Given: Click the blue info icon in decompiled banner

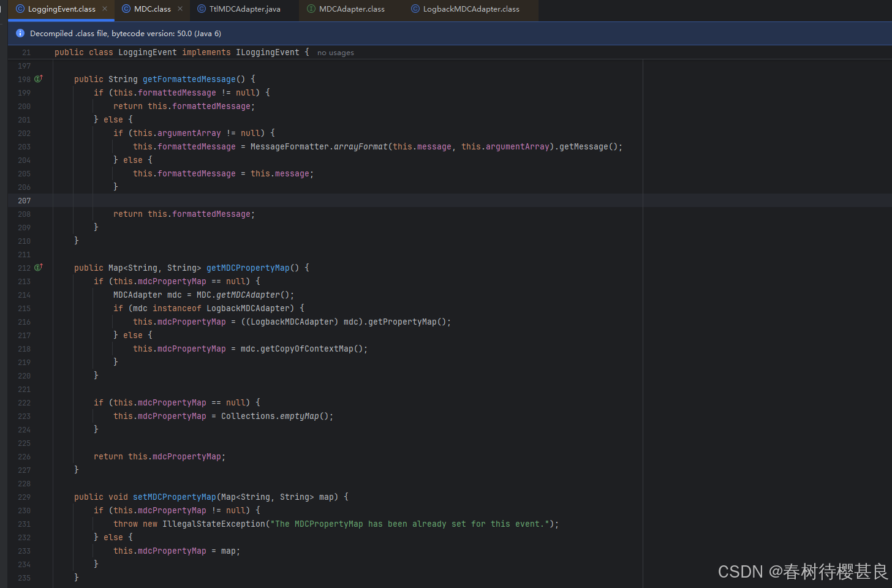Looking at the screenshot, I should 20,33.
